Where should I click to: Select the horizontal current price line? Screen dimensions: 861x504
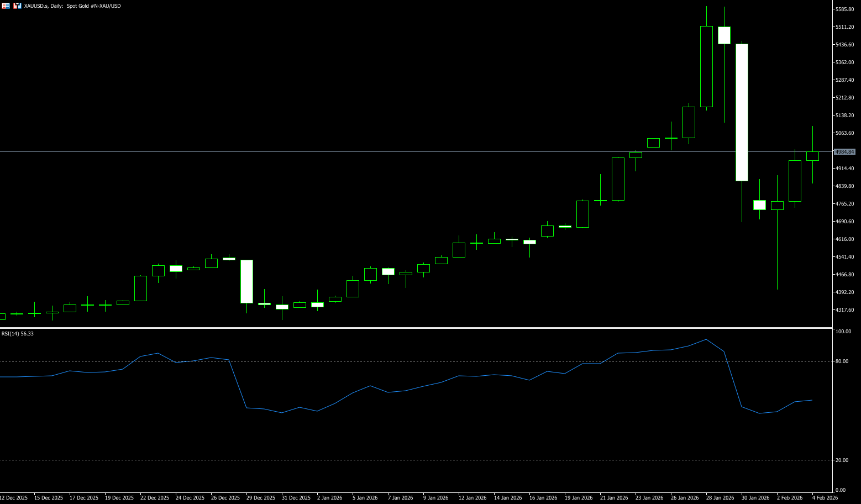pyautogui.click(x=387, y=151)
